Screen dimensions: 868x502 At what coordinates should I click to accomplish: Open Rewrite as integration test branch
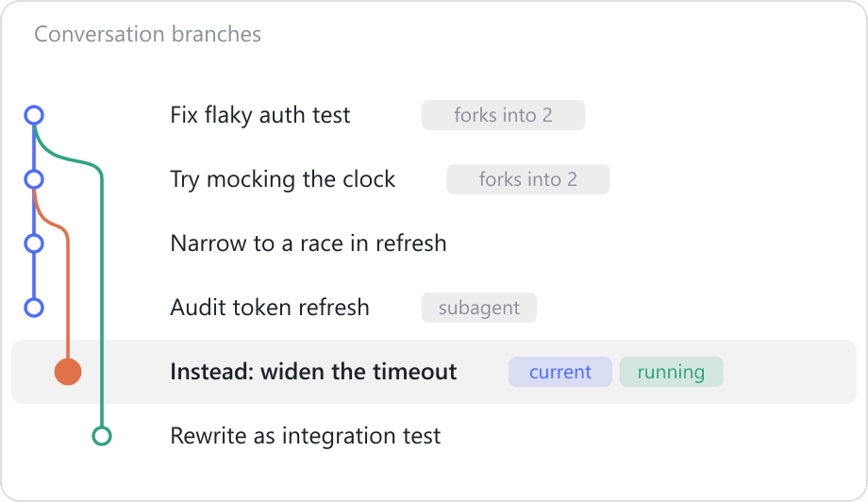[306, 436]
